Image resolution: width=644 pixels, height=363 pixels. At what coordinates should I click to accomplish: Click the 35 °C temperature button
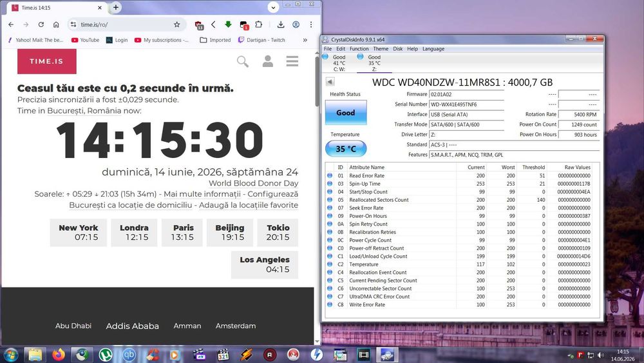[346, 149]
